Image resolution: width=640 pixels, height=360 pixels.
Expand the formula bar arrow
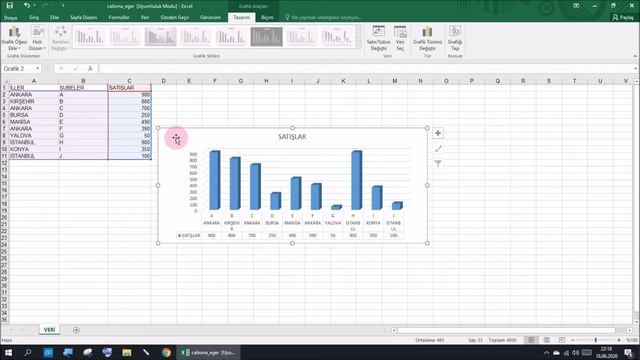(636, 69)
